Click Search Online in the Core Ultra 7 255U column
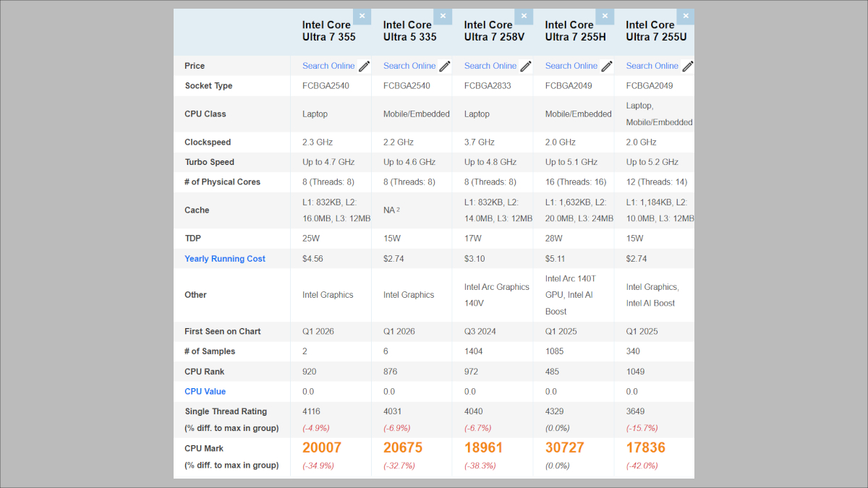 [652, 66]
